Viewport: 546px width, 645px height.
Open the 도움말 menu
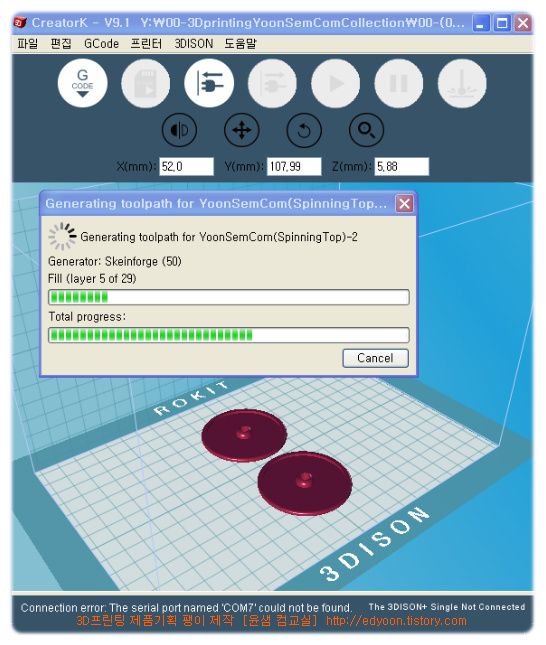[x=240, y=44]
